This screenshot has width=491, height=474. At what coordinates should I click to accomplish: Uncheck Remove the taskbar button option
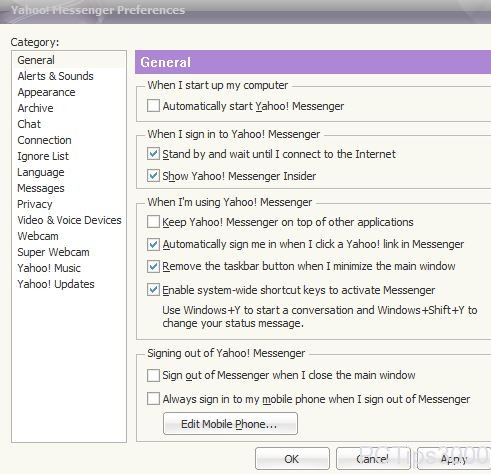click(153, 266)
